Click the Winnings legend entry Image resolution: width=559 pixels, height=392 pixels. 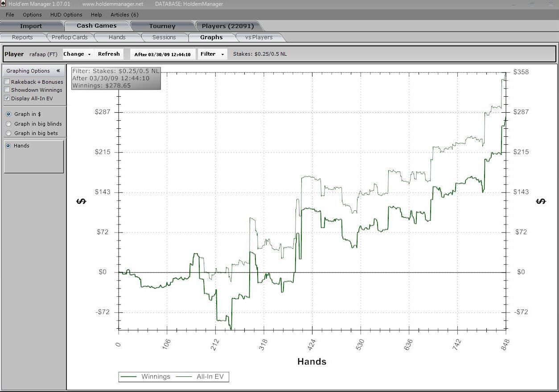pyautogui.click(x=146, y=376)
